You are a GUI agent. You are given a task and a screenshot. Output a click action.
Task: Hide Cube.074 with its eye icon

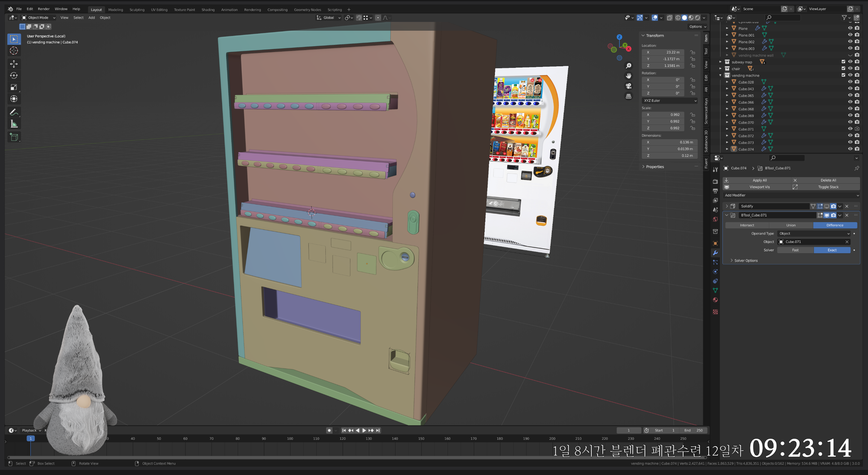point(850,149)
